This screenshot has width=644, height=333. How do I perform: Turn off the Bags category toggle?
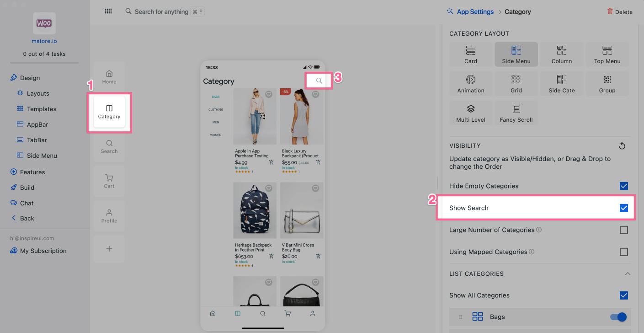tap(618, 317)
